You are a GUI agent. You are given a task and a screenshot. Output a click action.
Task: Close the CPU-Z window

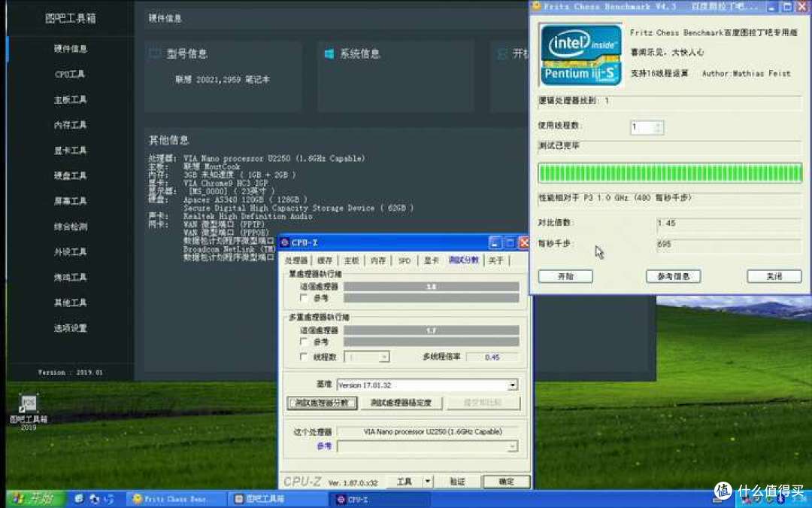click(524, 242)
